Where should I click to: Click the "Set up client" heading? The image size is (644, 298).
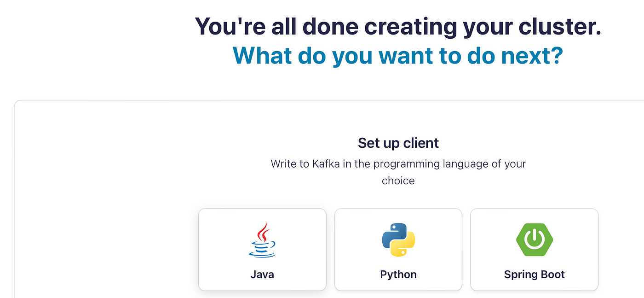(398, 143)
